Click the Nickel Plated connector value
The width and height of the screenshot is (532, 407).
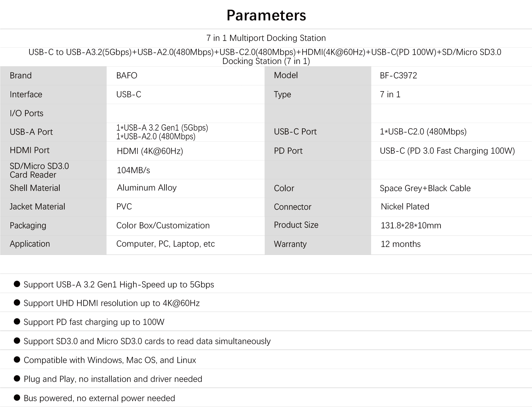405,206
